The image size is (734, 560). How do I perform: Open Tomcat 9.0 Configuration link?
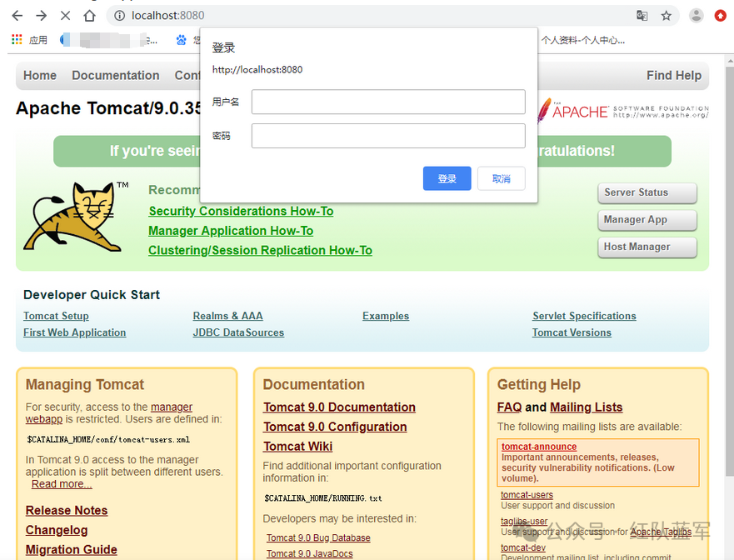point(335,427)
